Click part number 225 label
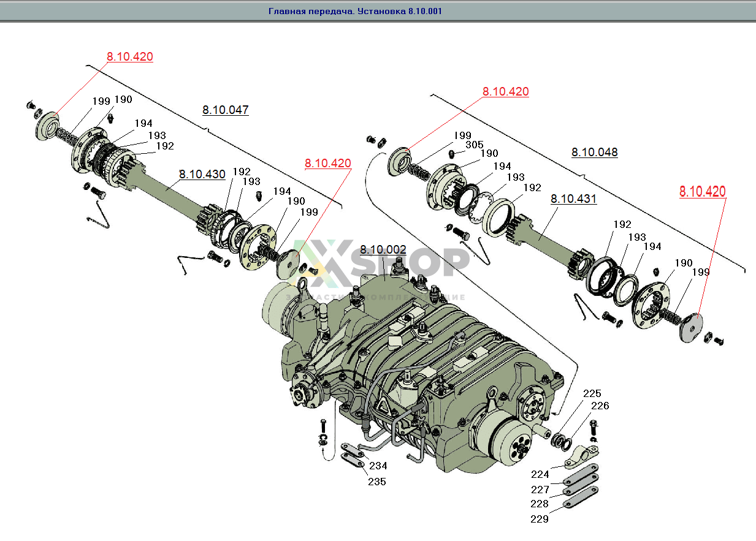Screen dimensions: 756x541 [592, 393]
